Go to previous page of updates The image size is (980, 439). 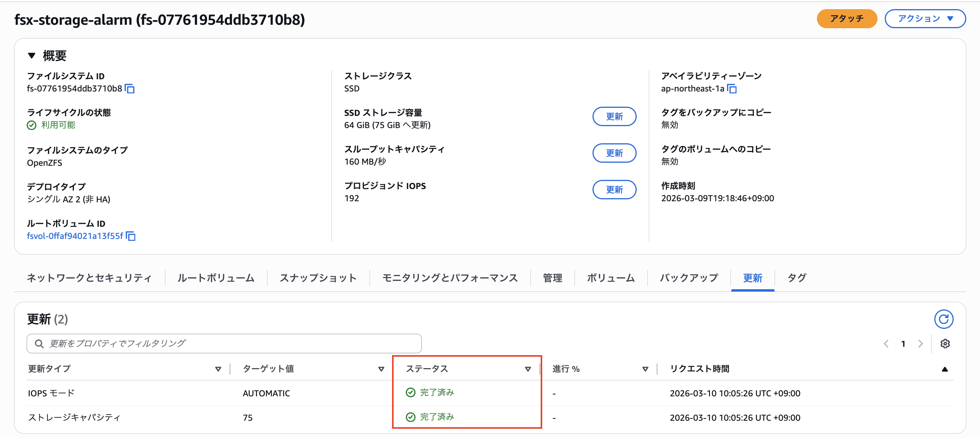point(886,344)
